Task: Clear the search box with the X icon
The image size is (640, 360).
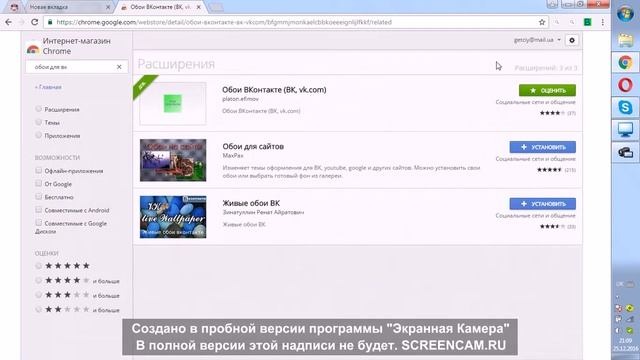Action: tap(119, 67)
